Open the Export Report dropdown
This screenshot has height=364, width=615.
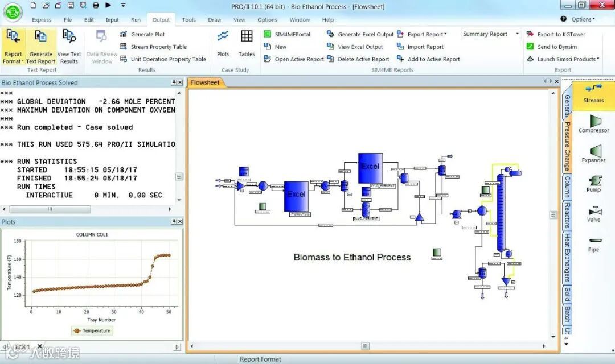click(422, 35)
